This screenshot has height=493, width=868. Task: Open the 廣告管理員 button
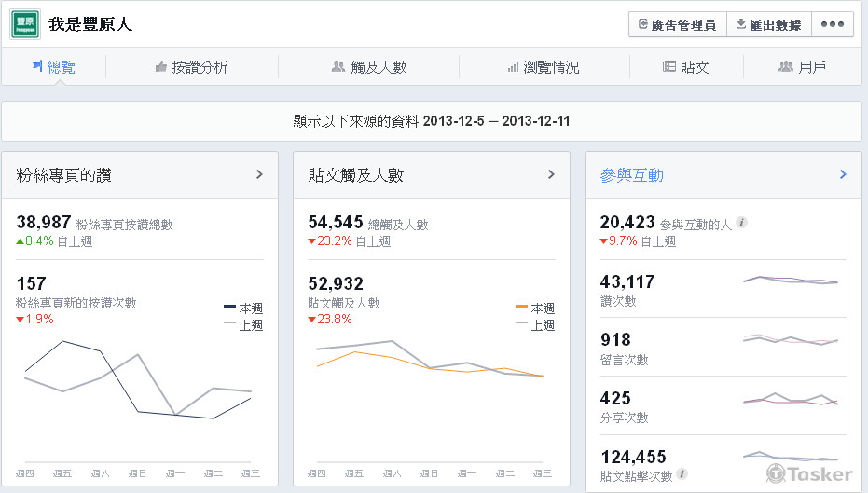pos(678,24)
